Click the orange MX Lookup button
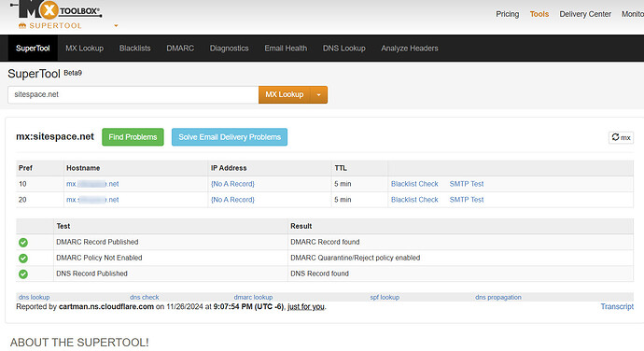The image size is (644, 351). coord(285,94)
